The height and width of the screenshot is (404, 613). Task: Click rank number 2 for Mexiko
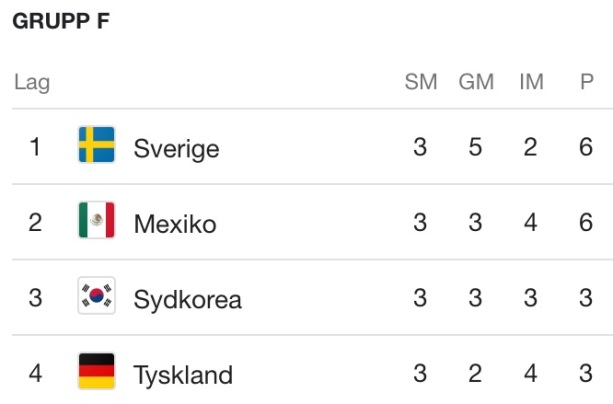(35, 223)
